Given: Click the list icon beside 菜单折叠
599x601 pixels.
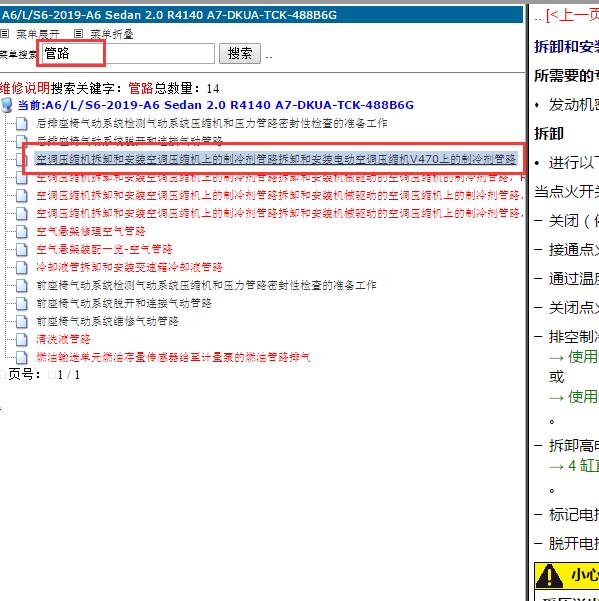Looking at the screenshot, I should pos(78,34).
